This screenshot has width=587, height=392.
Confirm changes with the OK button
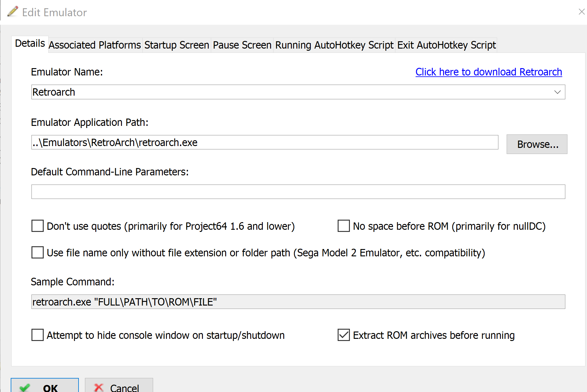pyautogui.click(x=45, y=386)
